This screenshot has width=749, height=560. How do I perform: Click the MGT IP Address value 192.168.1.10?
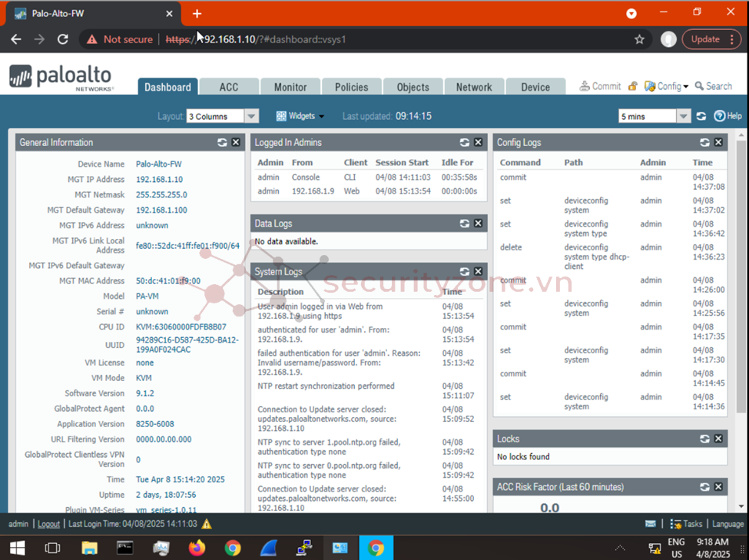(159, 179)
